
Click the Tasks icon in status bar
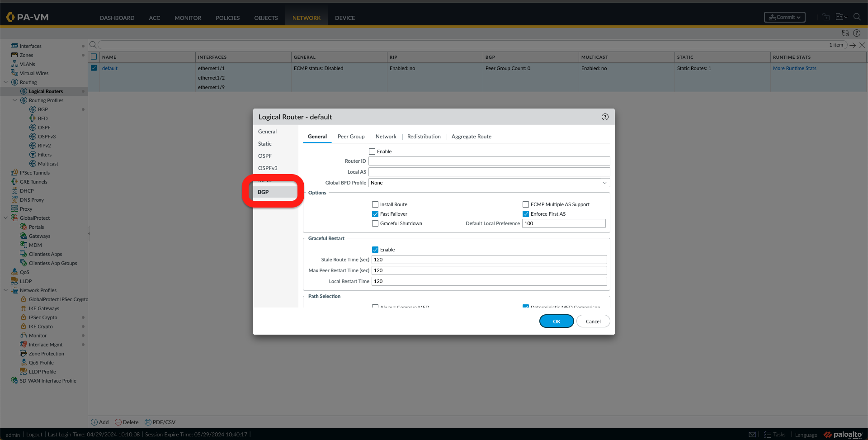tap(767, 435)
